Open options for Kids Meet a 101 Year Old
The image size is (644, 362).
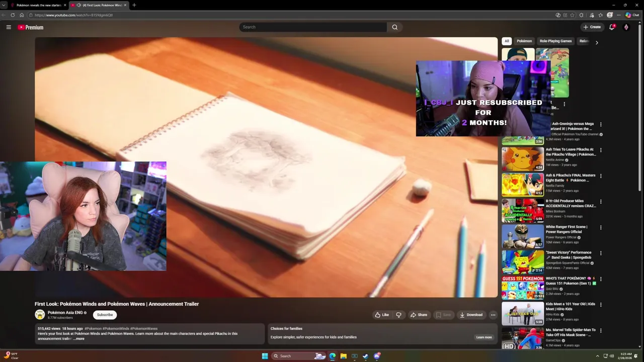[601, 305]
